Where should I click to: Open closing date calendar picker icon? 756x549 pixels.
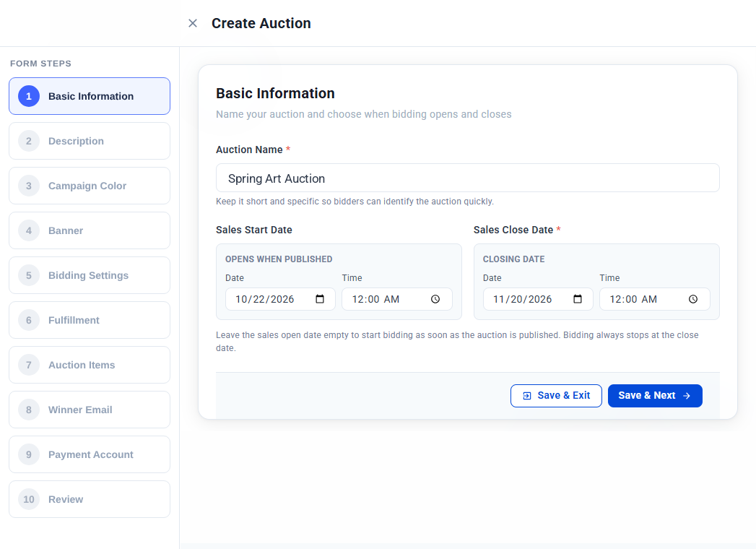(578, 299)
